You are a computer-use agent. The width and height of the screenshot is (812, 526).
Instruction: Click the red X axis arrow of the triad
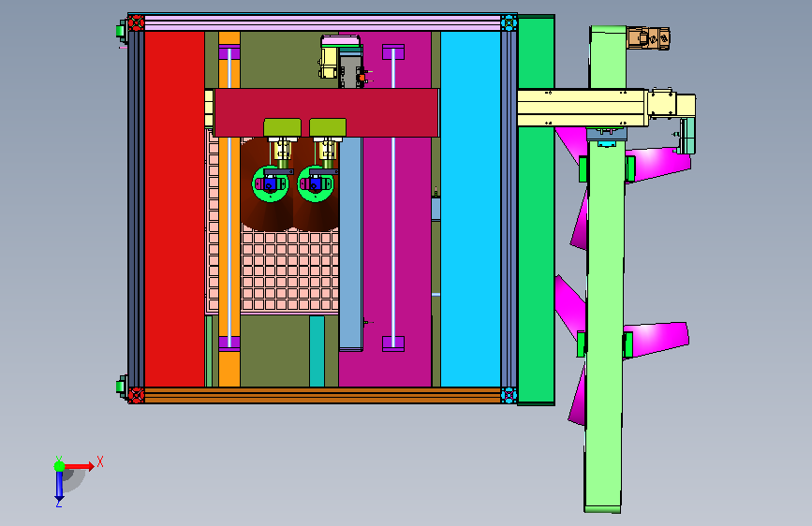80,466
